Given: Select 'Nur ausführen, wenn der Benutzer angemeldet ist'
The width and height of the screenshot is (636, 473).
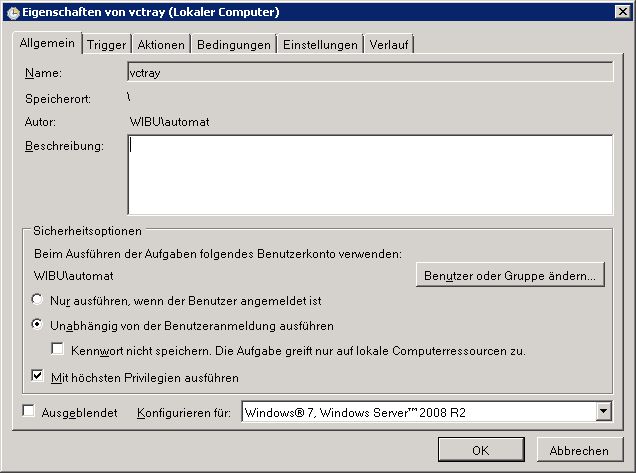Looking at the screenshot, I should point(38,300).
